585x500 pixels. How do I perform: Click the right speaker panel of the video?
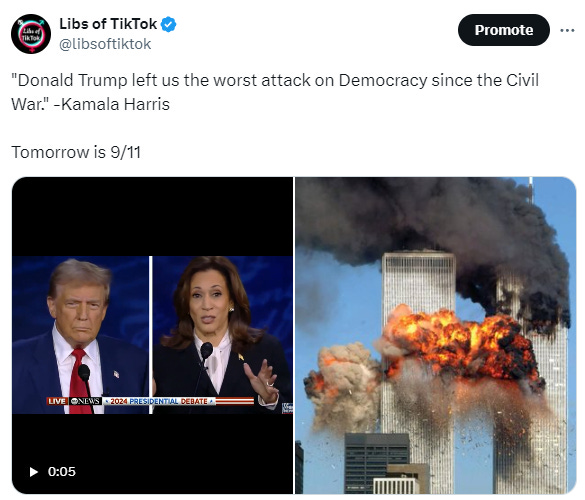[x=223, y=335]
